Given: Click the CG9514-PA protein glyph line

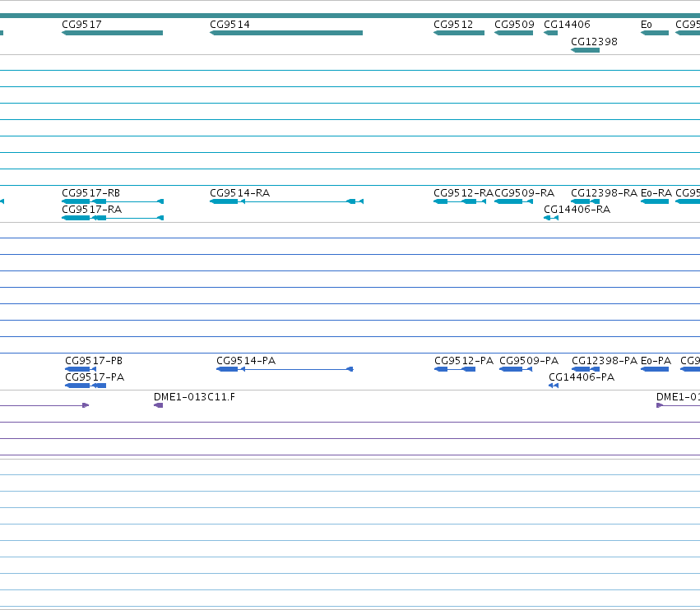Looking at the screenshot, I should click(x=285, y=369).
